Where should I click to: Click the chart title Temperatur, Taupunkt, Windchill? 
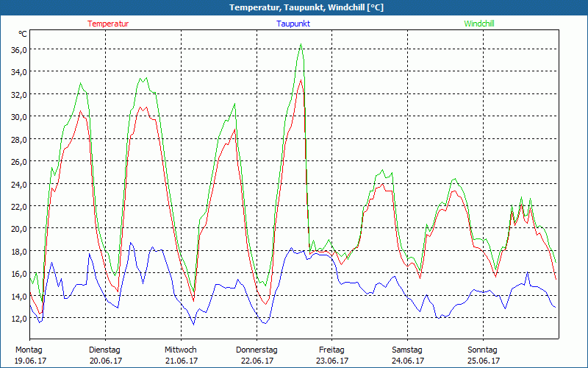point(306,7)
